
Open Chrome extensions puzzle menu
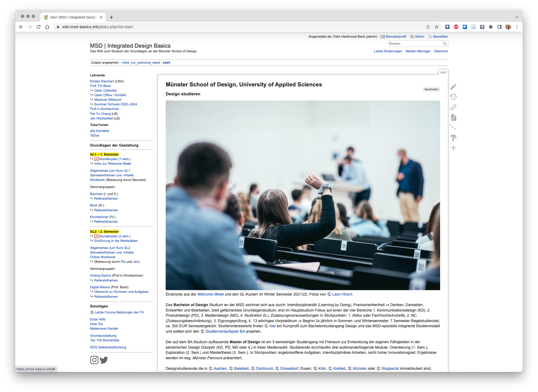click(491, 27)
